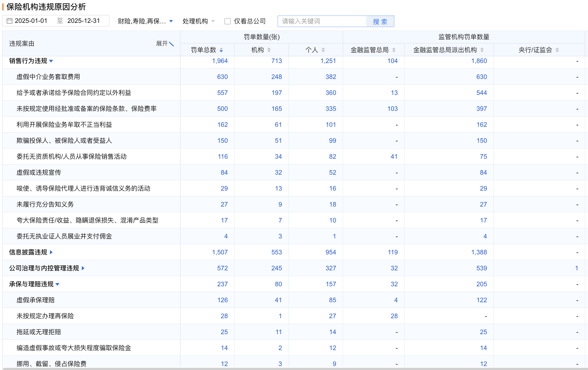Expand the 公司治理与内控管理违规 category
The image size is (588, 370).
pyautogui.click(x=83, y=268)
